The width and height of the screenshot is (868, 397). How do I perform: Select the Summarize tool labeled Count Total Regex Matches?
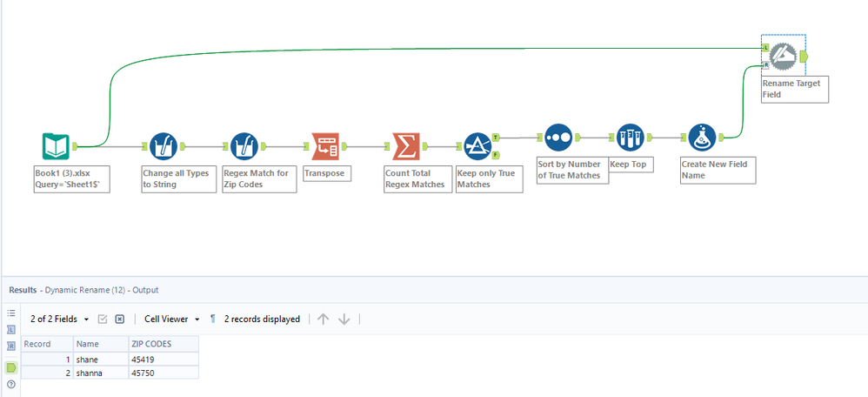tap(406, 146)
